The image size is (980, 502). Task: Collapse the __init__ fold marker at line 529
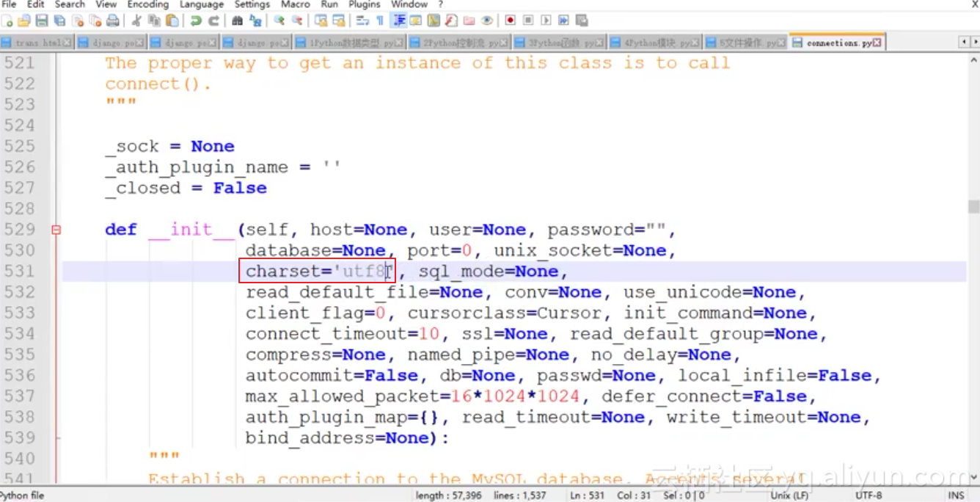(x=56, y=230)
